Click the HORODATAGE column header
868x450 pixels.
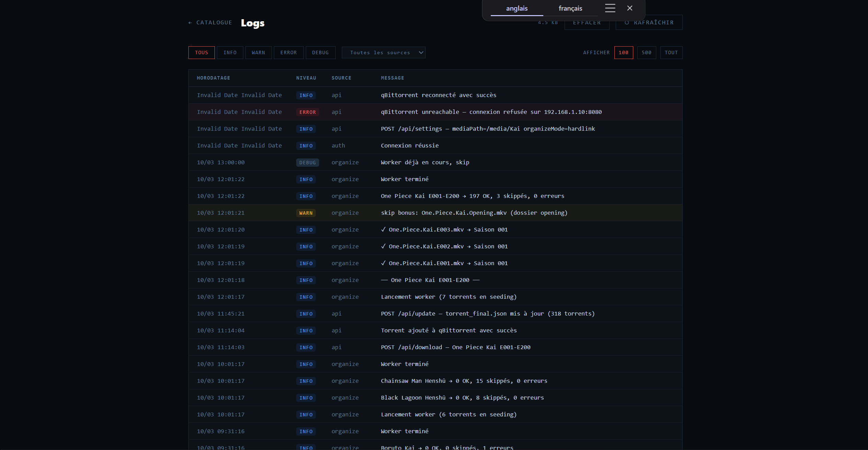213,78
